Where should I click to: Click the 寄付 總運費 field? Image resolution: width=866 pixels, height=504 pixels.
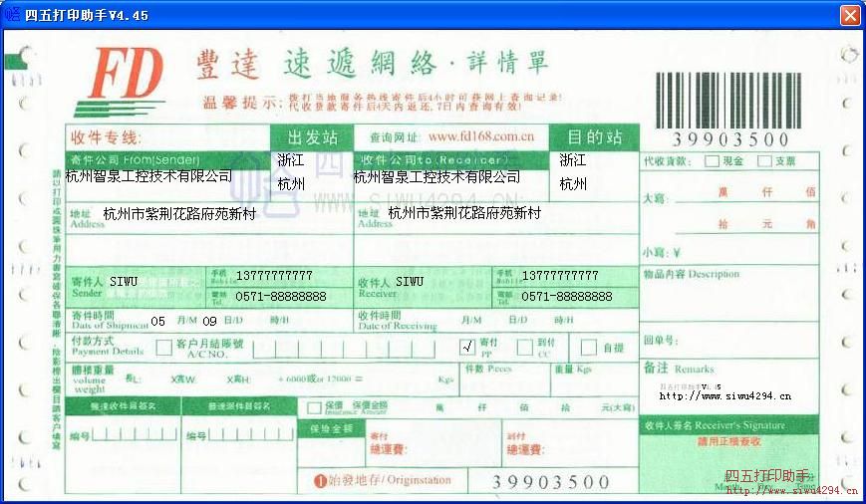tap(434, 444)
